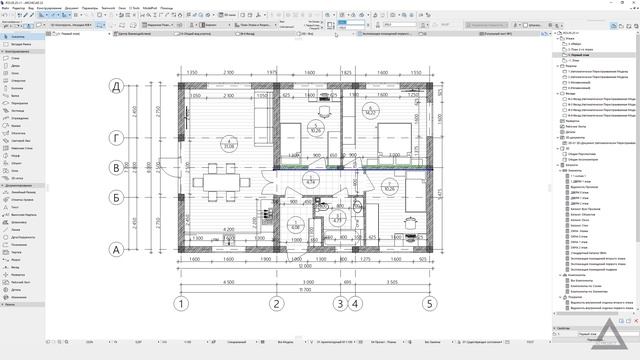Viewport: 640px width, 360px height.
Task: Select the Roof (Крыша) tool
Action: (22, 126)
